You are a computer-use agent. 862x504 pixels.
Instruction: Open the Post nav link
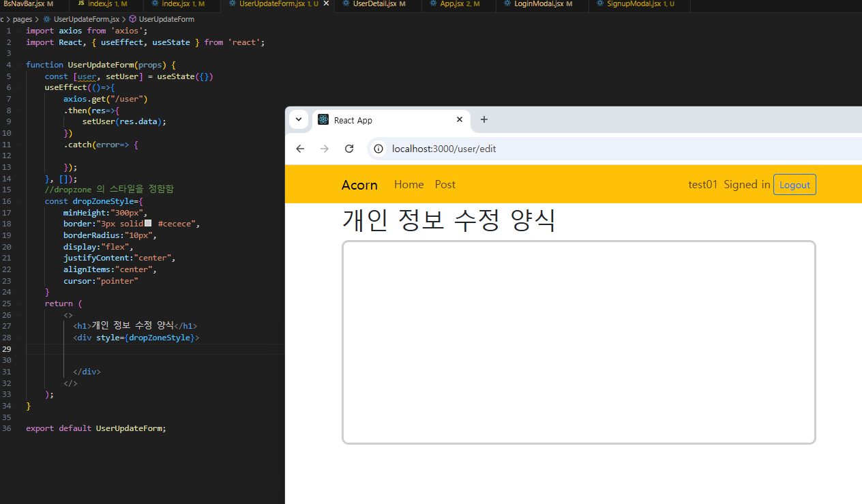(445, 185)
